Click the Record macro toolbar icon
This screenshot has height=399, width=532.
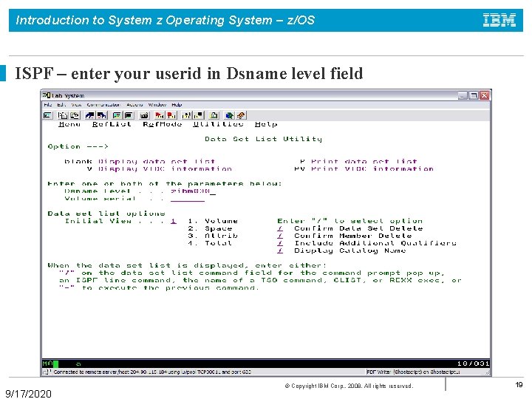pyautogui.click(x=159, y=115)
